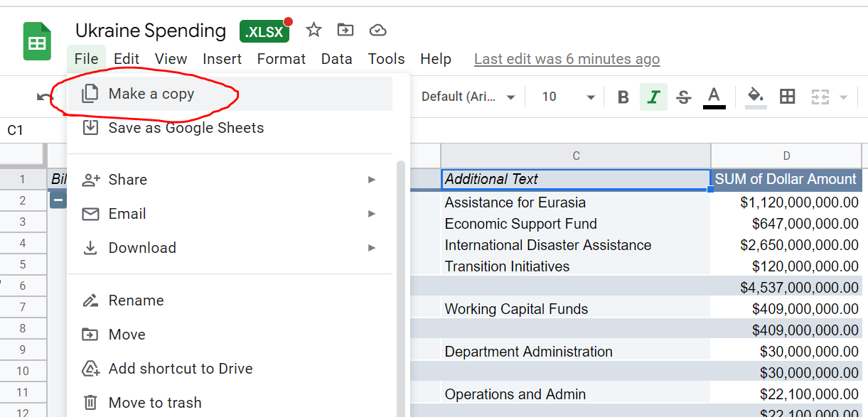Click the Undo arrow in the toolbar
The image size is (868, 417).
click(44, 97)
